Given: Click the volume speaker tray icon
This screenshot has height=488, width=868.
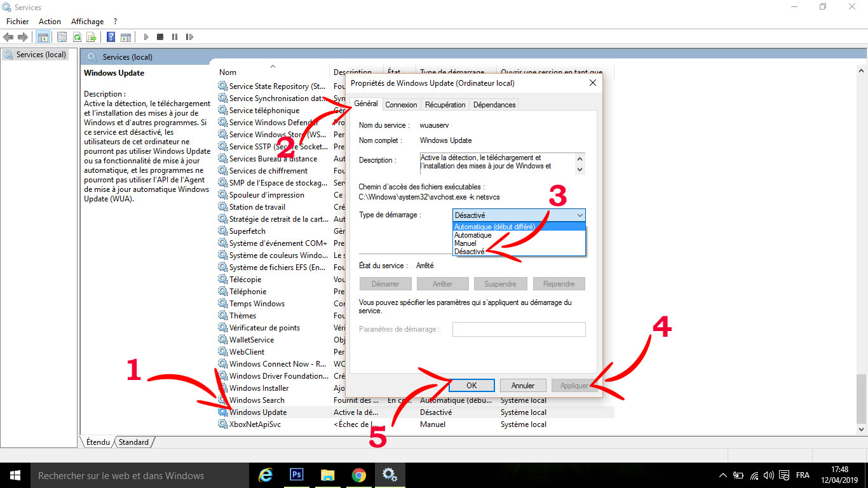Looking at the screenshot, I should (x=769, y=475).
